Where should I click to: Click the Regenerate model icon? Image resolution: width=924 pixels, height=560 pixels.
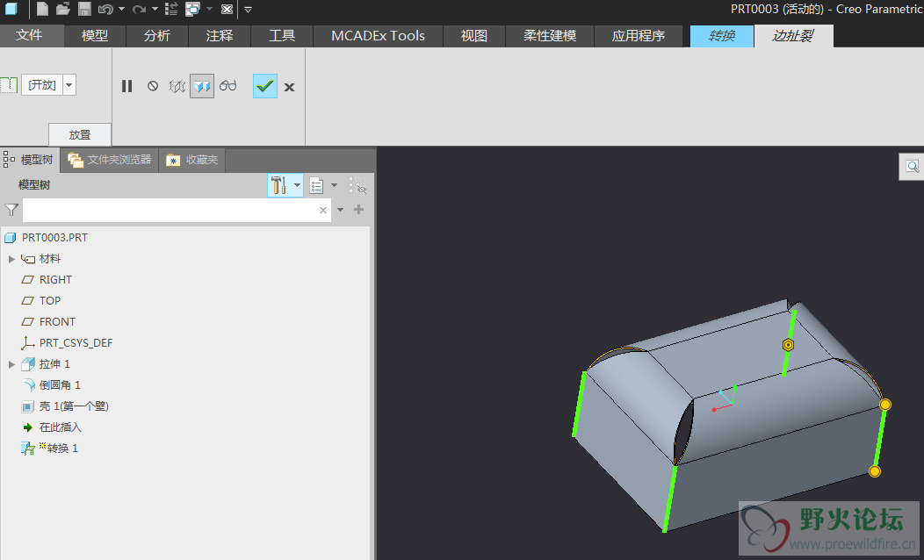[171, 9]
